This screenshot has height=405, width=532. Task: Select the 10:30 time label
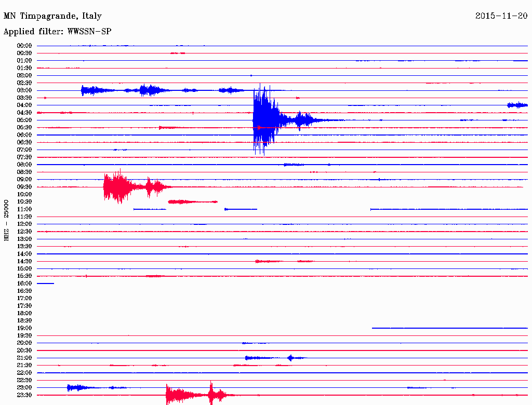pos(24,202)
